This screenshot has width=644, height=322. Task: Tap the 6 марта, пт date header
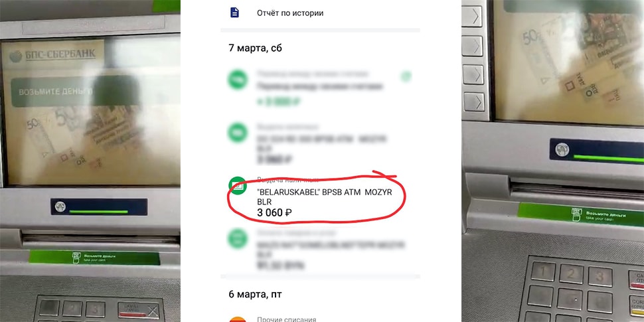click(255, 295)
